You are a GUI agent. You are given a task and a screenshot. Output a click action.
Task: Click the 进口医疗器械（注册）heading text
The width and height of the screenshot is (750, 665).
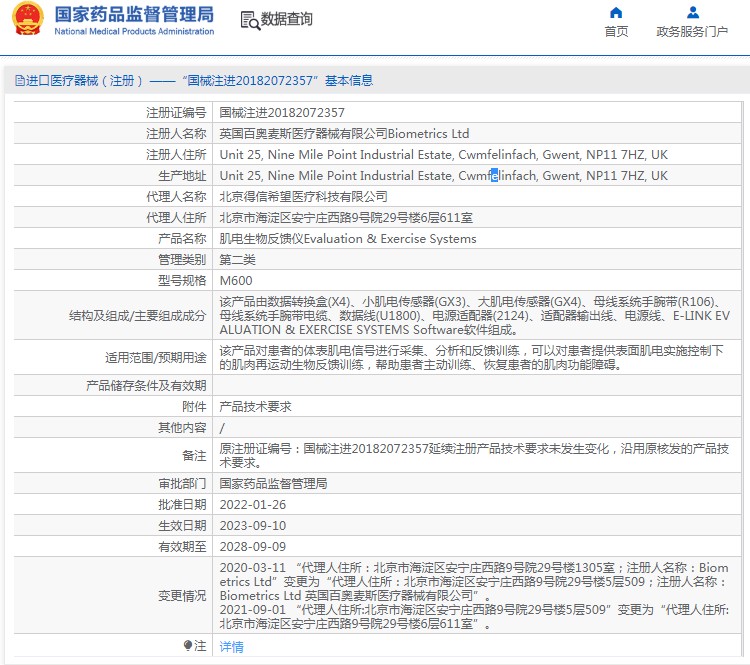tap(84, 80)
